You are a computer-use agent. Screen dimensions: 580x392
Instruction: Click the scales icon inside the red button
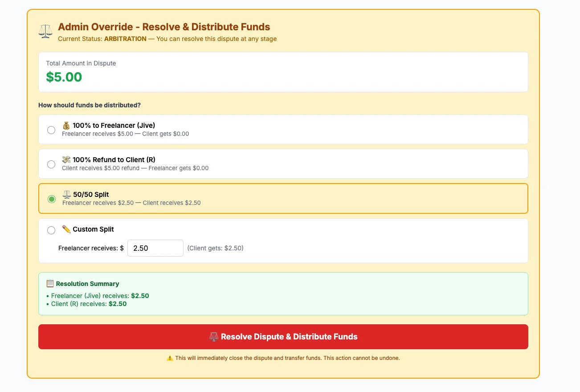(213, 337)
